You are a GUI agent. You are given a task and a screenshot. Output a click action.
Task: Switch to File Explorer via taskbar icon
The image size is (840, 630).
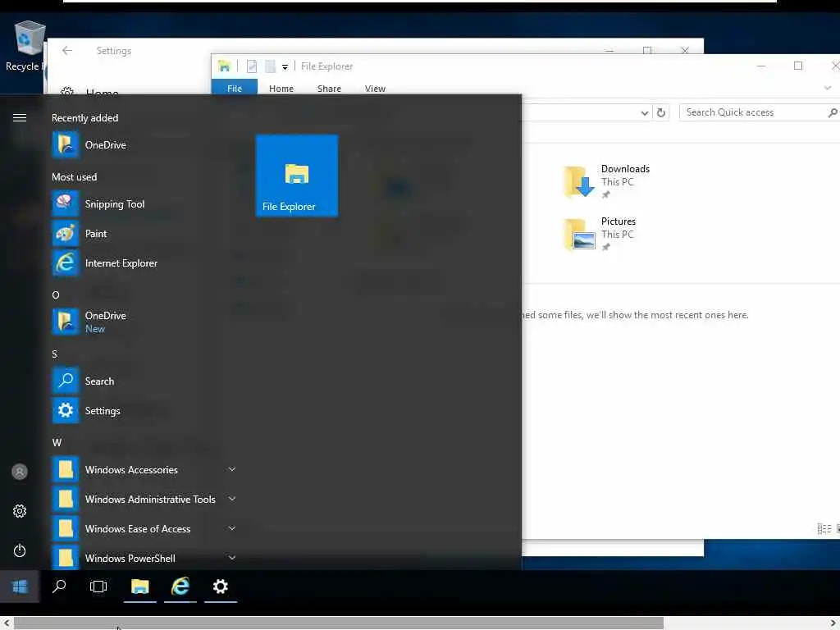pos(139,587)
